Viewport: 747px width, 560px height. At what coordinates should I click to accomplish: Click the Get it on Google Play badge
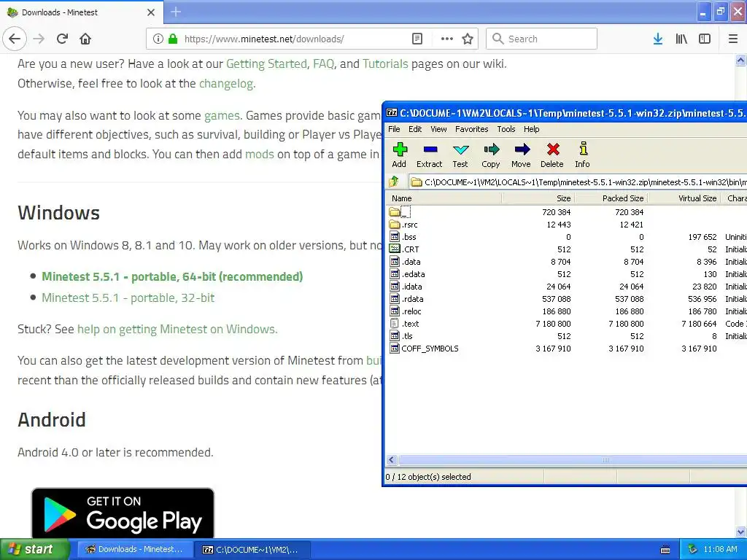point(123,513)
